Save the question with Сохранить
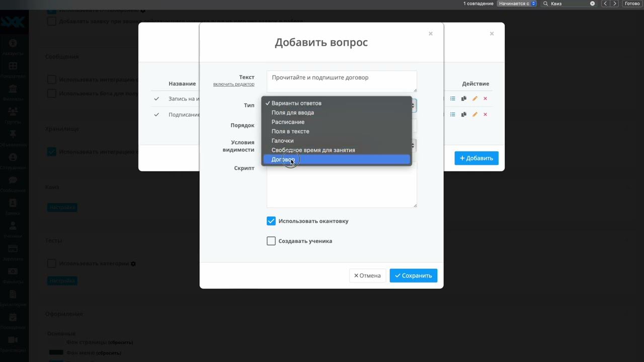 pos(414,276)
